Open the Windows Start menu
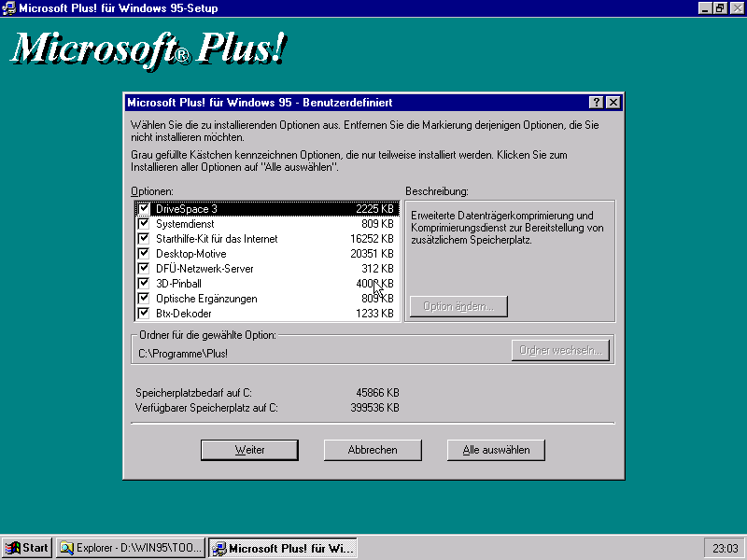Viewport: 747px width, 560px height. 27,548
